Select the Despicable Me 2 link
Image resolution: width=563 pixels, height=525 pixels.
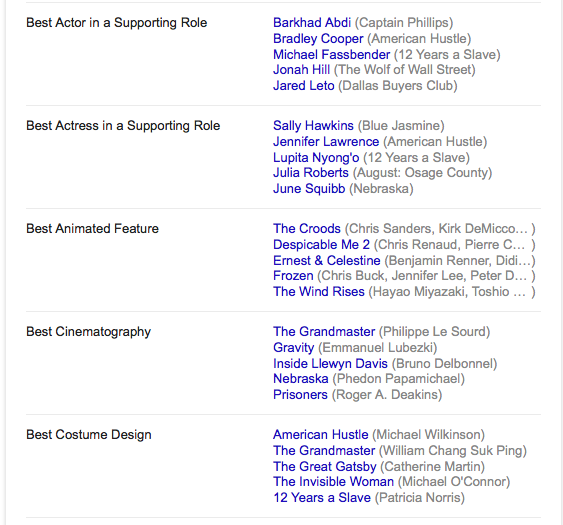point(321,245)
